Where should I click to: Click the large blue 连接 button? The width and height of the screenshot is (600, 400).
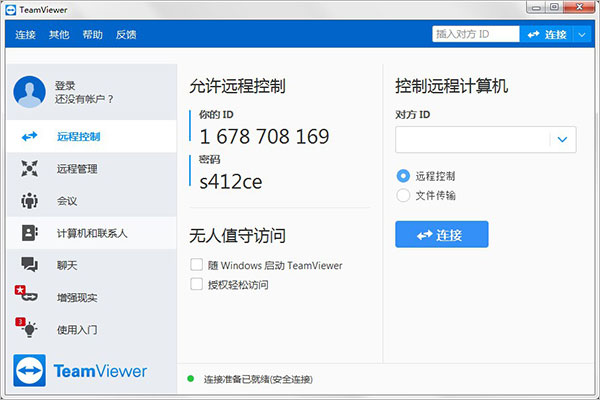click(442, 234)
